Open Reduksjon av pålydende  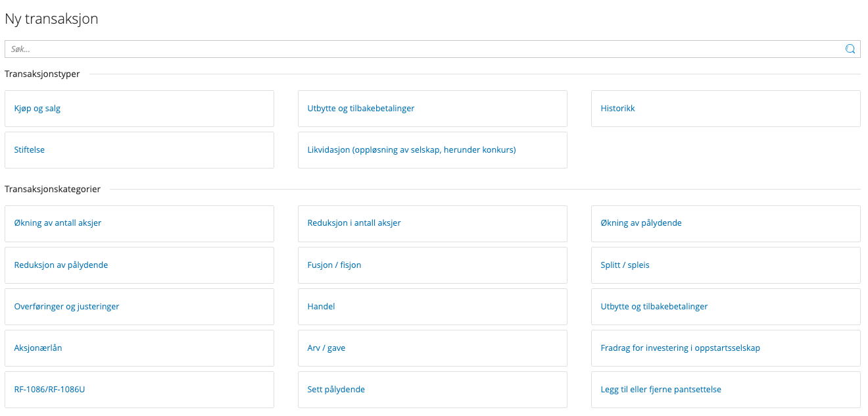(x=139, y=265)
